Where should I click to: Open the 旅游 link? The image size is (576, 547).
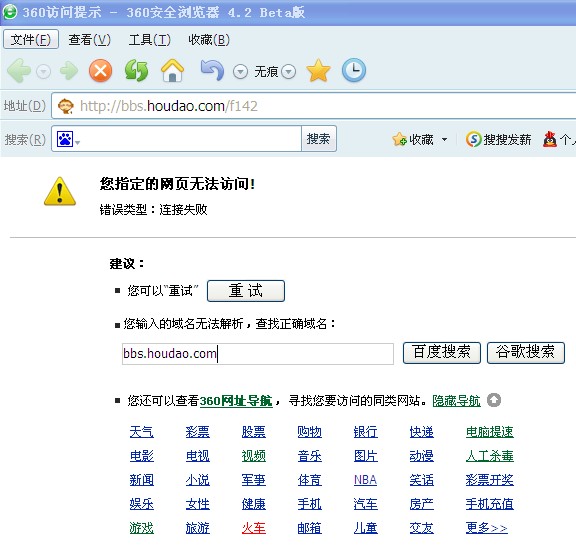click(x=198, y=528)
